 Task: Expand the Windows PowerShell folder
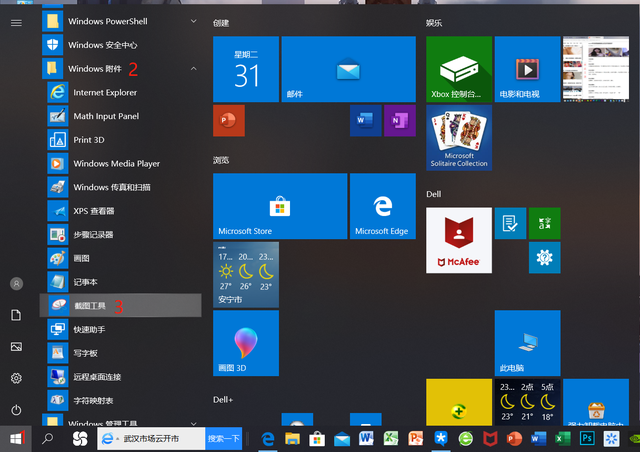click(x=193, y=20)
